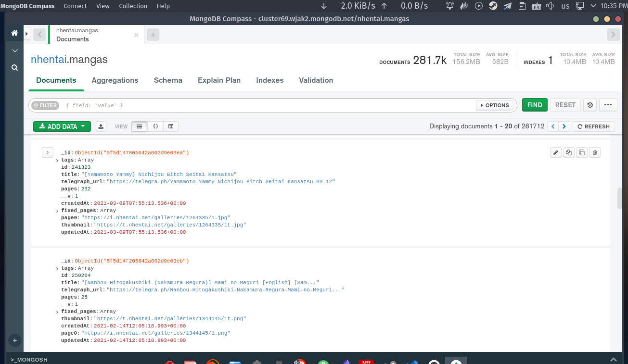Open the clipboard tray icon
Viewport: 628px width, 364px height.
[x=522, y=6]
